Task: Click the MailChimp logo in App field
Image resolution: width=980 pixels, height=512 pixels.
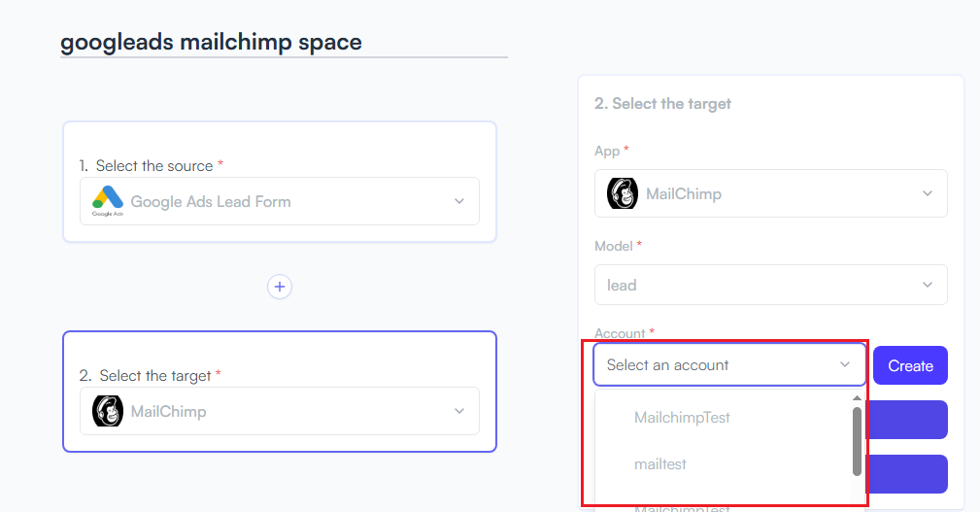Action: click(x=623, y=193)
